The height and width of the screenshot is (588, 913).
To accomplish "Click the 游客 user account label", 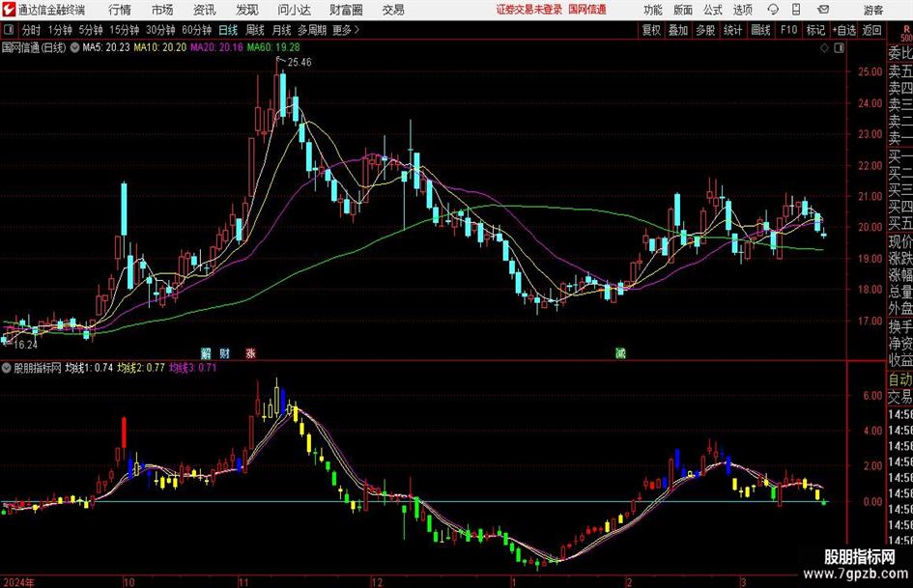I will (x=873, y=10).
